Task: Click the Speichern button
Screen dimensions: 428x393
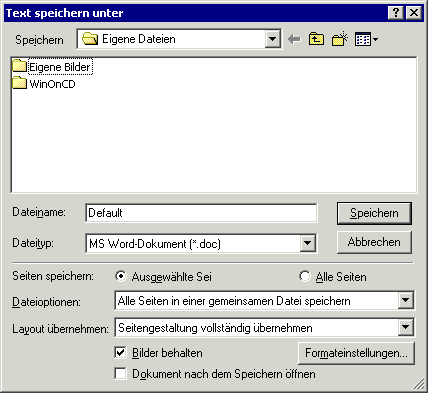Action: pyautogui.click(x=374, y=213)
